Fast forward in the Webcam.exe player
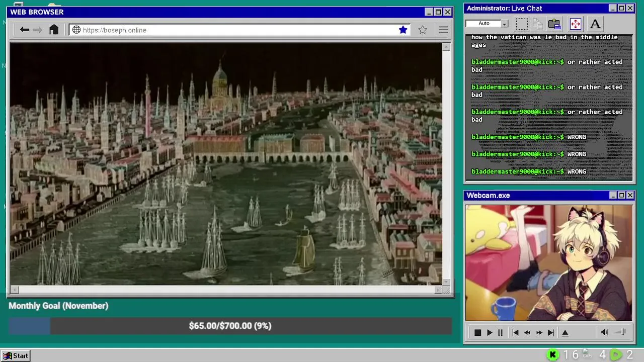The image size is (644, 362). [x=539, y=332]
